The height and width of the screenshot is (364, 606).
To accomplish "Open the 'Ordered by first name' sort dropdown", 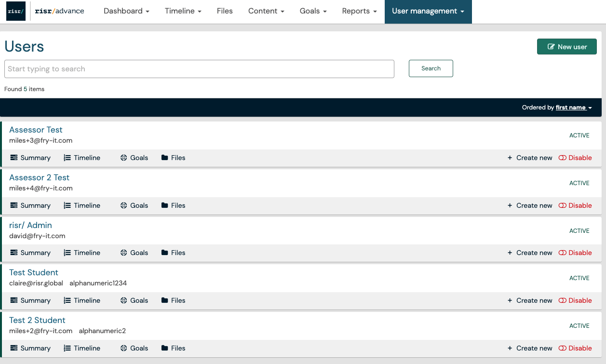I will coord(573,107).
